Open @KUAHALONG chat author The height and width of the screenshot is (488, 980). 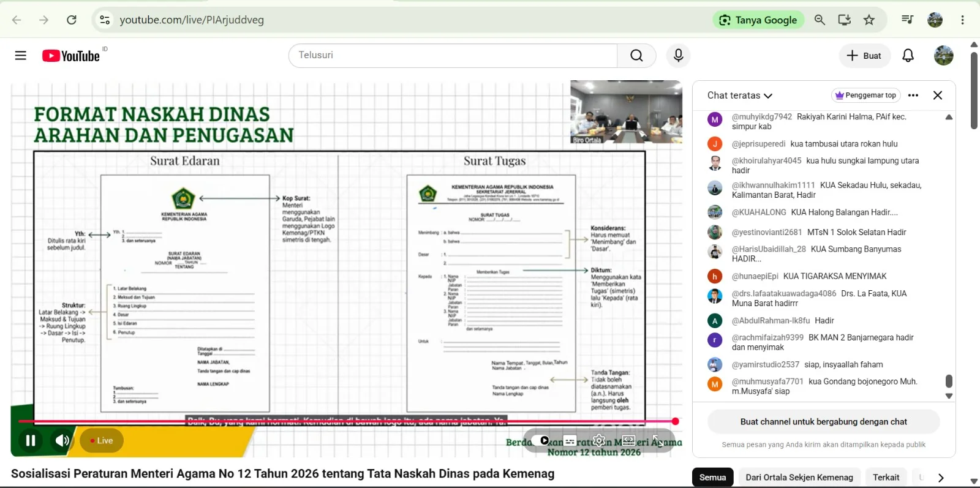(x=759, y=212)
